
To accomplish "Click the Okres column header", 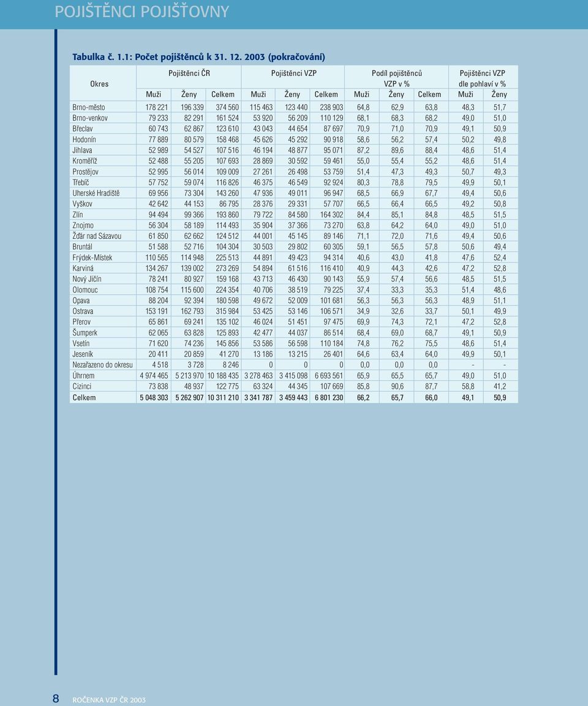I will pyautogui.click(x=99, y=84).
